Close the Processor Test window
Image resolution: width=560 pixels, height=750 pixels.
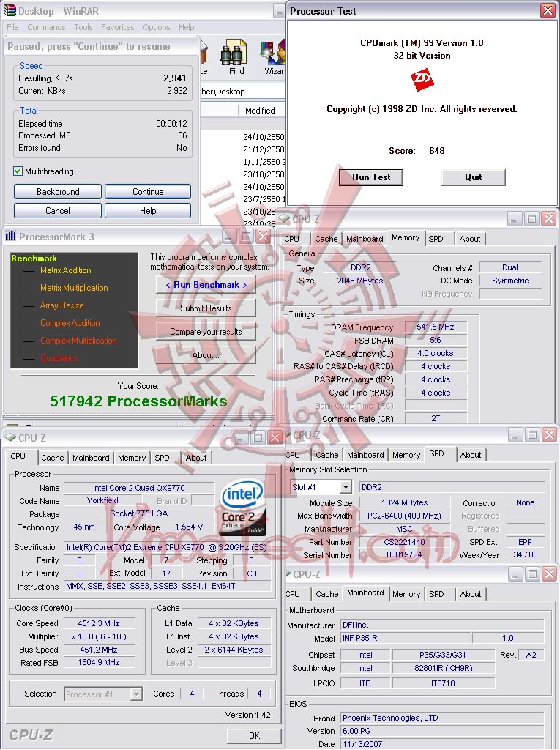tap(548, 10)
